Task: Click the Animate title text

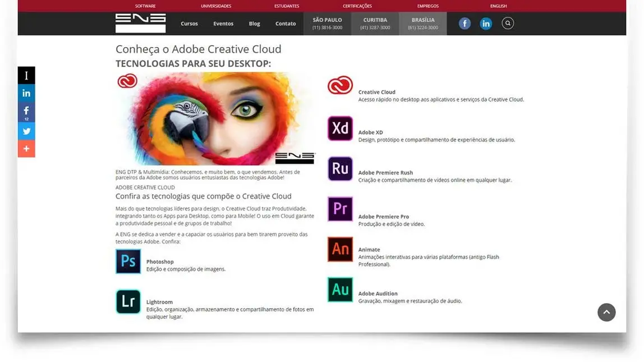Action: (369, 250)
